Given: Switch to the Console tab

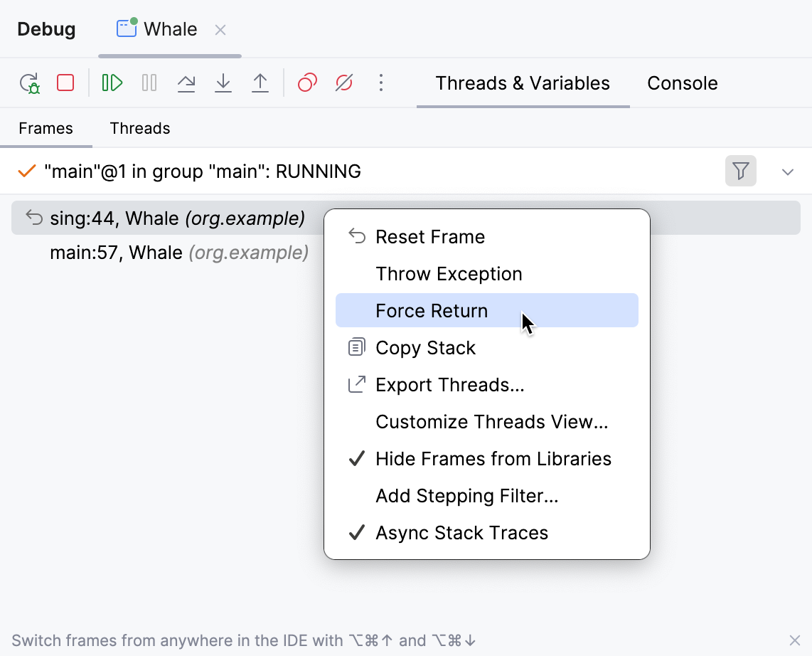Looking at the screenshot, I should (x=681, y=83).
